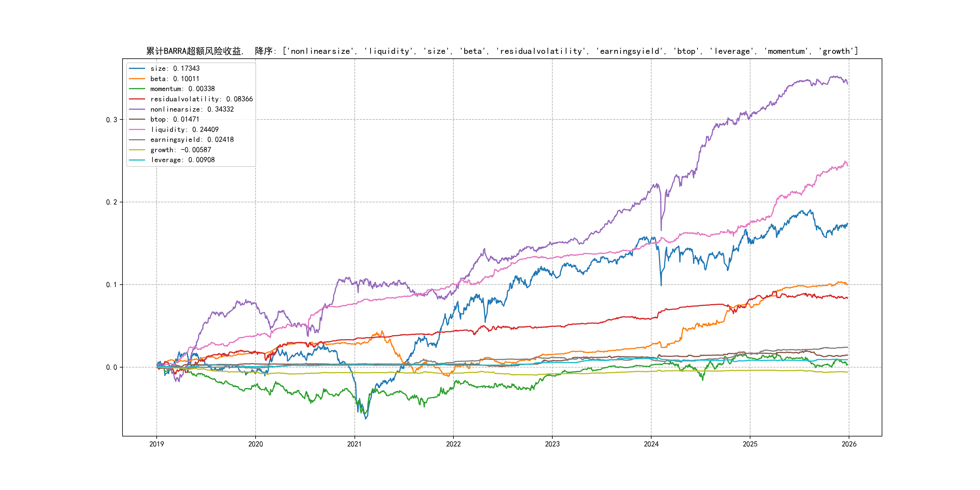Click the 2024 x-axis tick label

pyautogui.click(x=651, y=444)
